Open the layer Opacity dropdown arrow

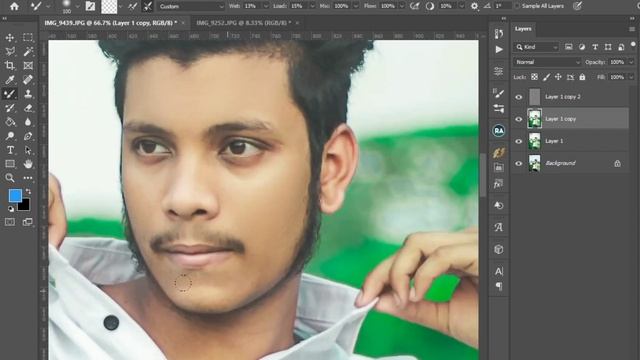coord(631,62)
